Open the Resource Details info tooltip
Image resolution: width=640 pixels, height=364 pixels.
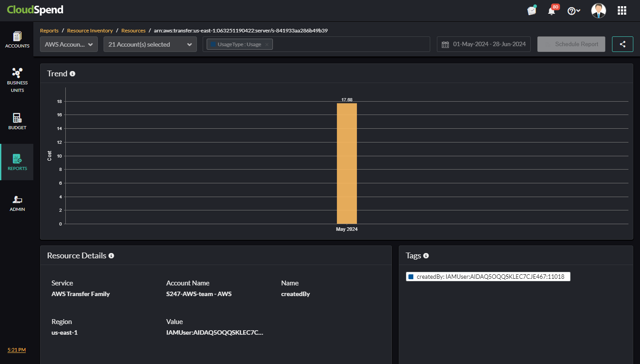tap(111, 256)
